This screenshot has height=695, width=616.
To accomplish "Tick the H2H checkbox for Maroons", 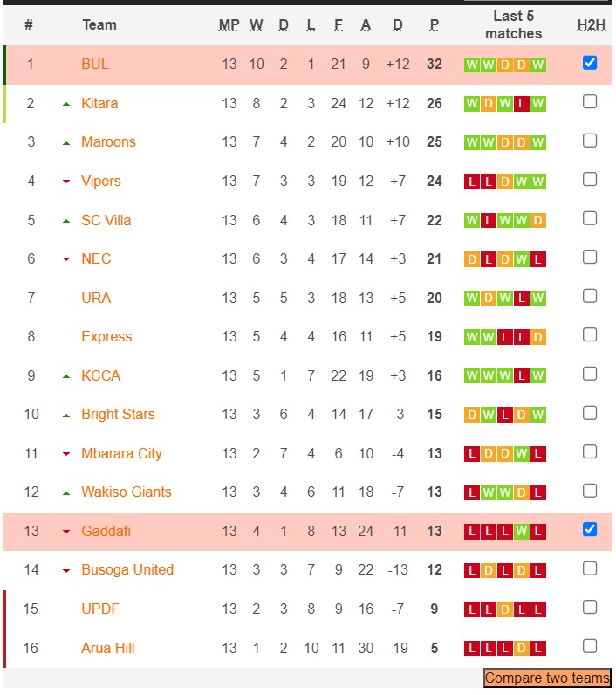I will pos(590,141).
